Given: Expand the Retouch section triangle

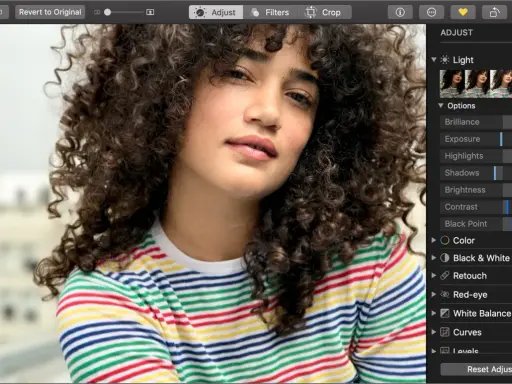Looking at the screenshot, I should point(434,276).
